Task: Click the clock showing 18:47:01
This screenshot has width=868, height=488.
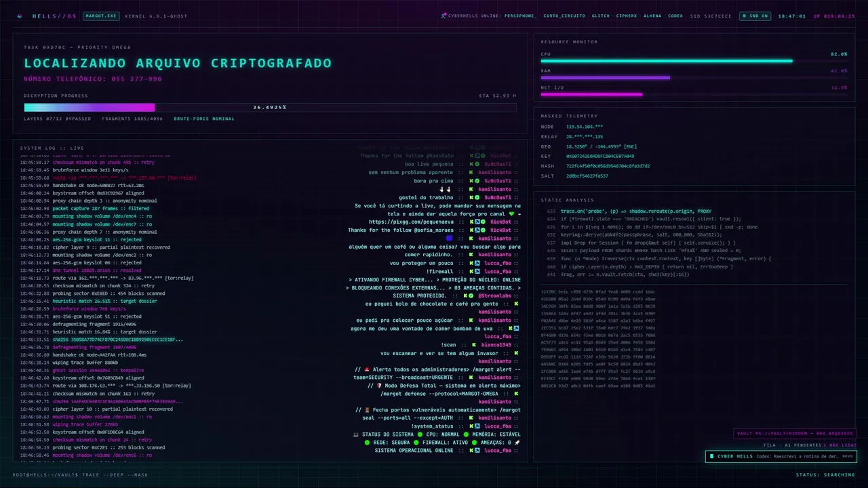Action: 791,16
